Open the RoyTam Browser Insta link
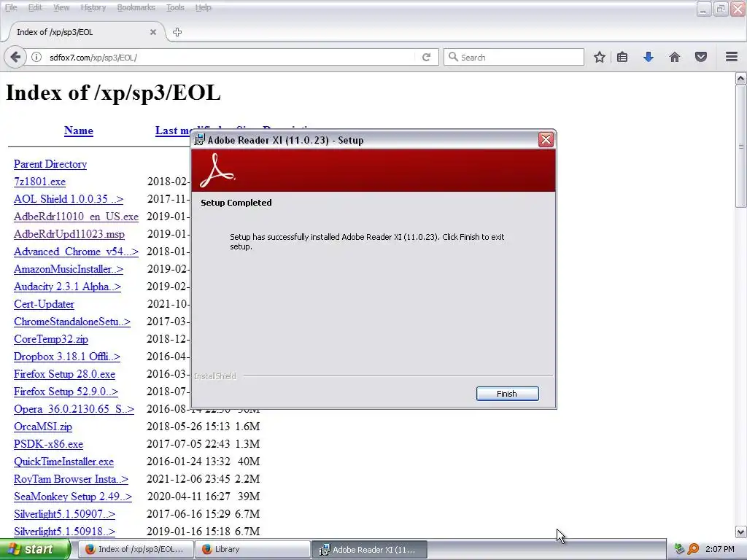Screen dimensions: 747x560 pyautogui.click(x=71, y=479)
